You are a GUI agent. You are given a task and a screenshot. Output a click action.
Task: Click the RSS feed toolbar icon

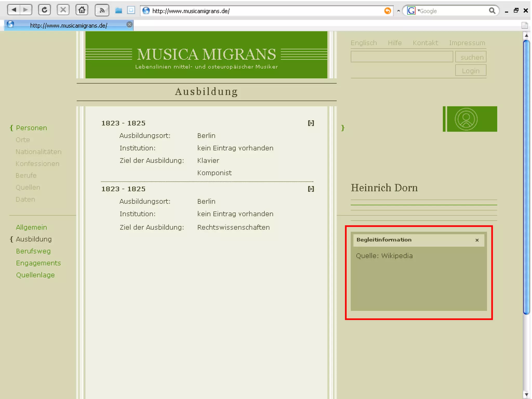tap(102, 10)
